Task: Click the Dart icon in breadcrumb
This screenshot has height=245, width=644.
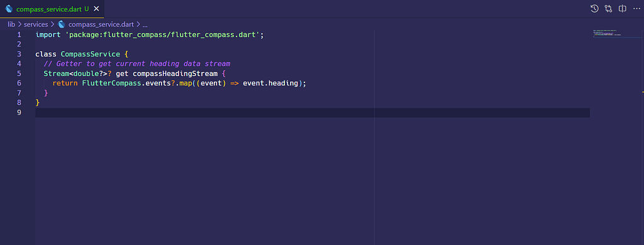Action: pos(62,24)
